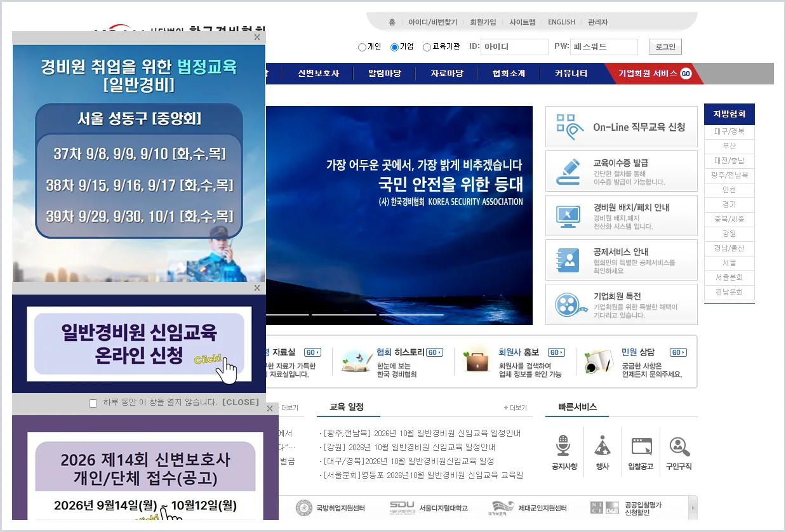This screenshot has height=532, width=786.
Task: Close the 신변보호사 접수 popup X
Action: click(270, 408)
